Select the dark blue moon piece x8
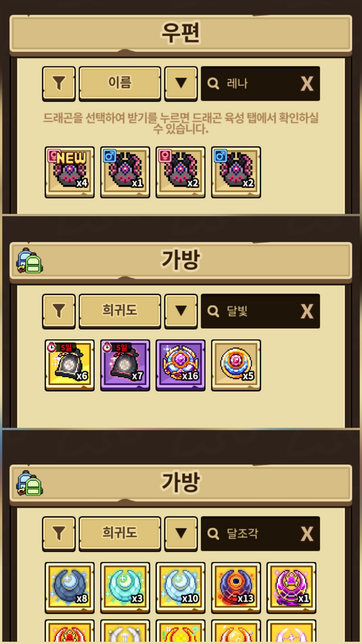The height and width of the screenshot is (644, 362). pyautogui.click(x=70, y=588)
